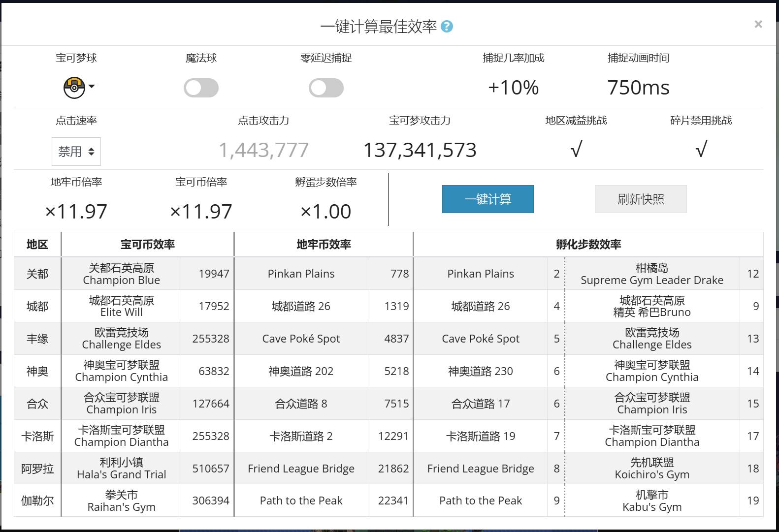Click the 点击攻击力 value 1,443,777
Screen dimensions: 779x532
[263, 150]
